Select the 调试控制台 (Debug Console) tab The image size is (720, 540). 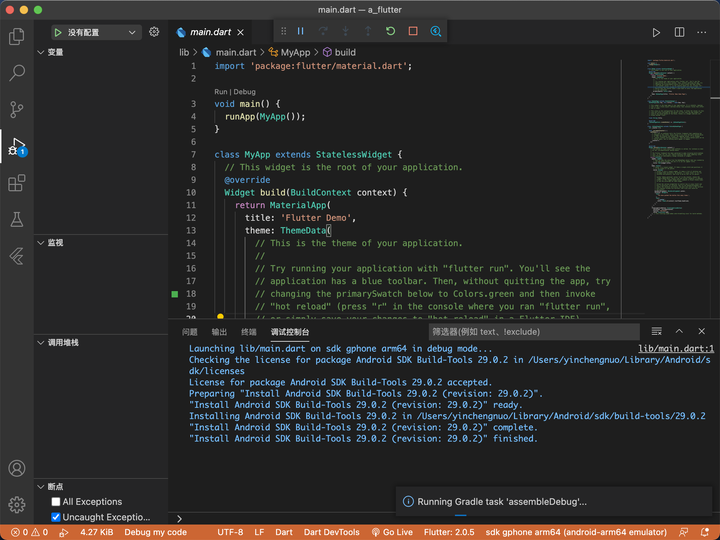[290, 332]
